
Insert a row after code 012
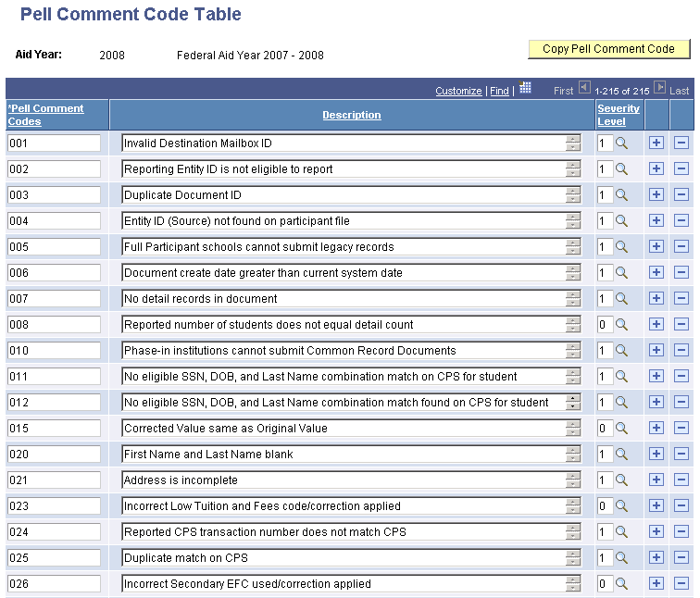coord(656,402)
